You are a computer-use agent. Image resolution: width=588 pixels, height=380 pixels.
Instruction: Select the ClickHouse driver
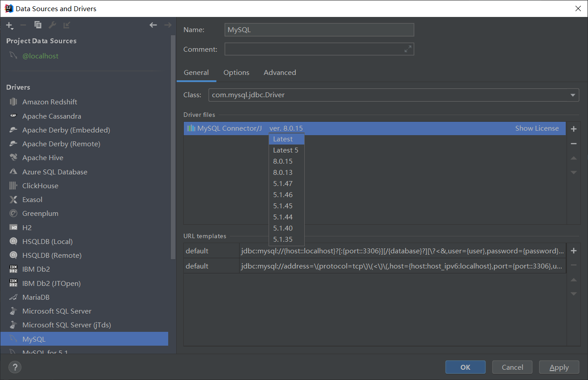84,186
